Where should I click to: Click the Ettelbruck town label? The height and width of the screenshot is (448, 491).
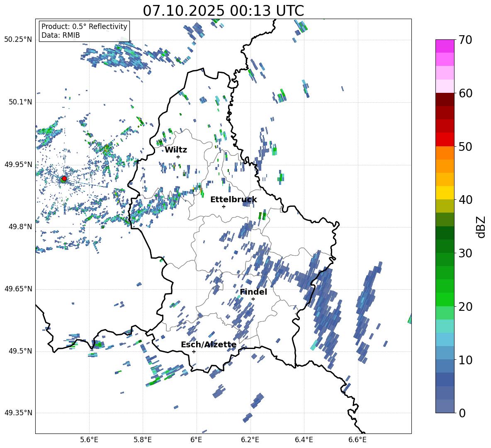tap(233, 200)
